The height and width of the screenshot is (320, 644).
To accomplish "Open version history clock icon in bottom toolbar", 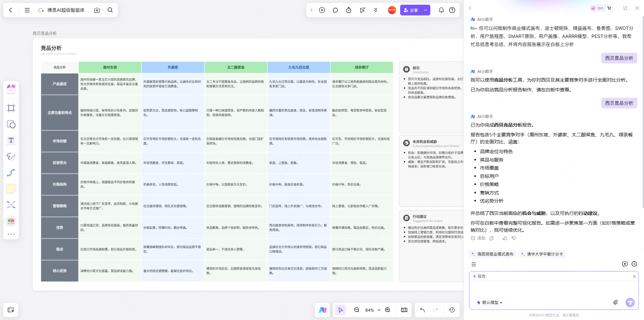I will pos(452,310).
